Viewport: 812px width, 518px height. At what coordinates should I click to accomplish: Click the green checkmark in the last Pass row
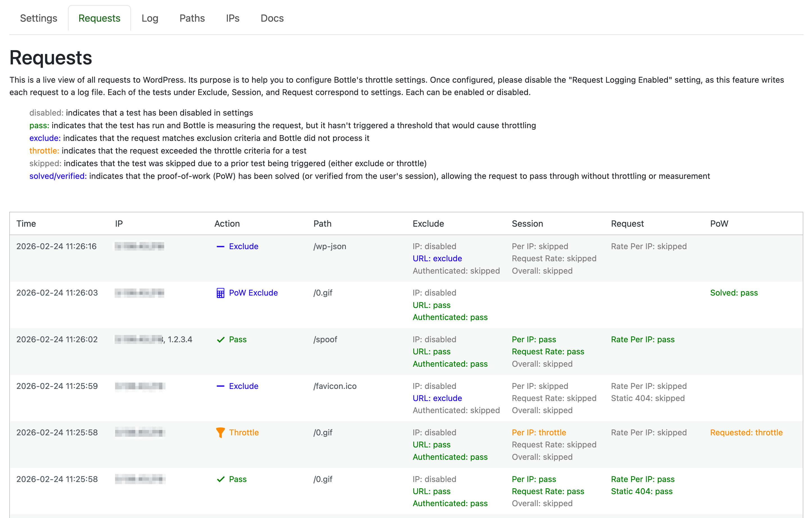tap(221, 479)
